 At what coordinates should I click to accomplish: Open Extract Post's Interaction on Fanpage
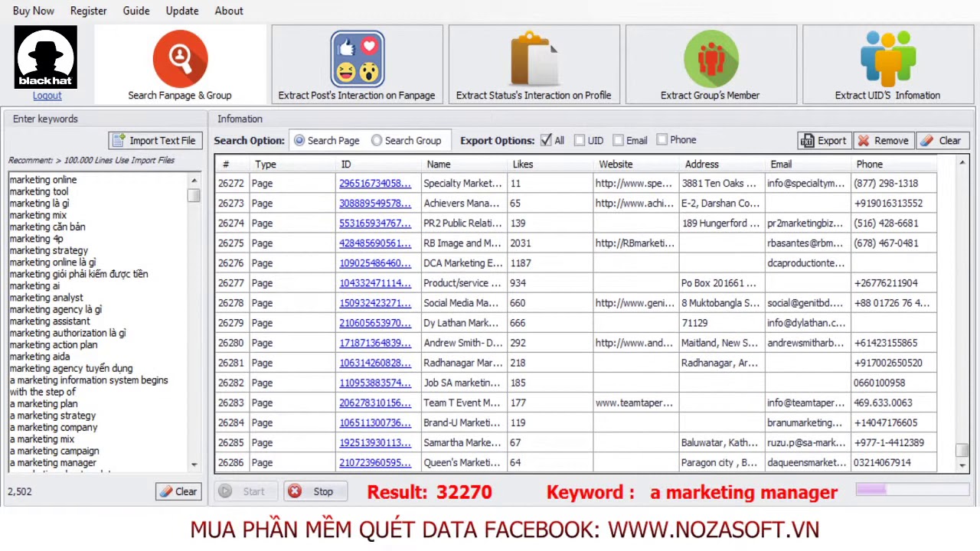point(357,65)
